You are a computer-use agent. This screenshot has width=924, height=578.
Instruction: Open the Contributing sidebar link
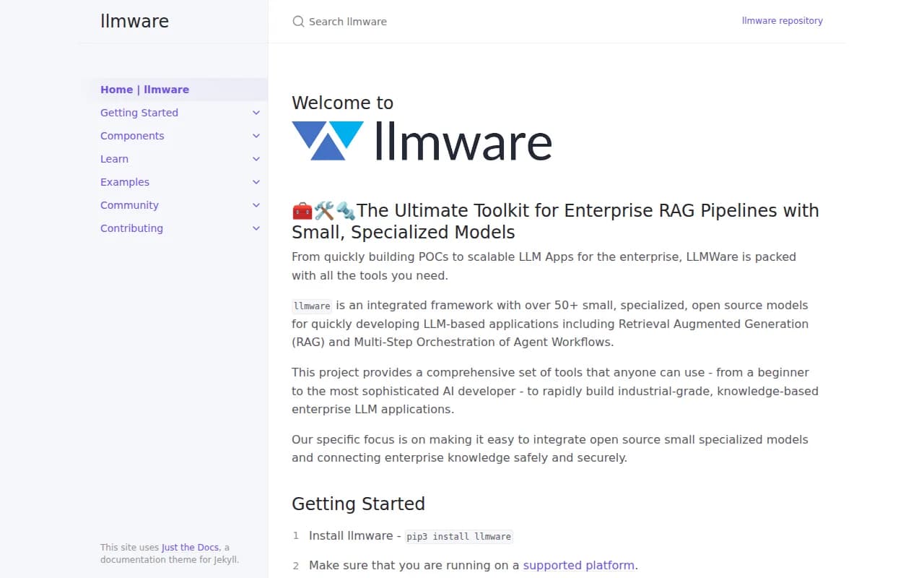point(131,228)
